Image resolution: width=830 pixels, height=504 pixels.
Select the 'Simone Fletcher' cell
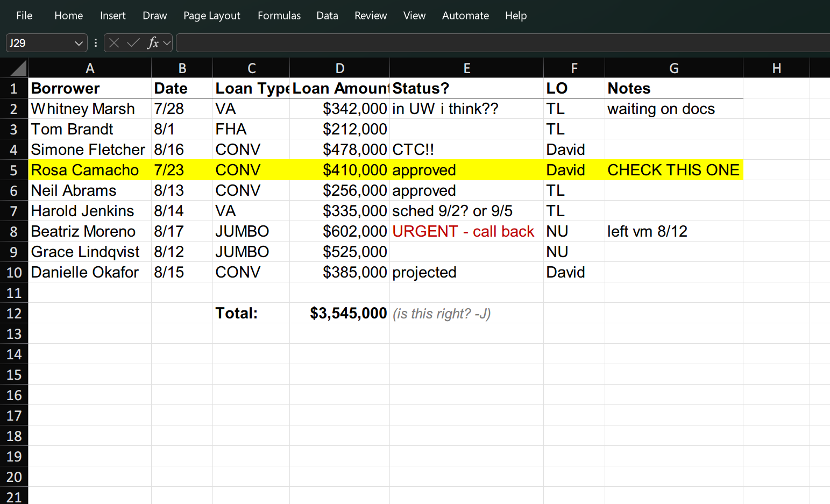[x=90, y=150]
